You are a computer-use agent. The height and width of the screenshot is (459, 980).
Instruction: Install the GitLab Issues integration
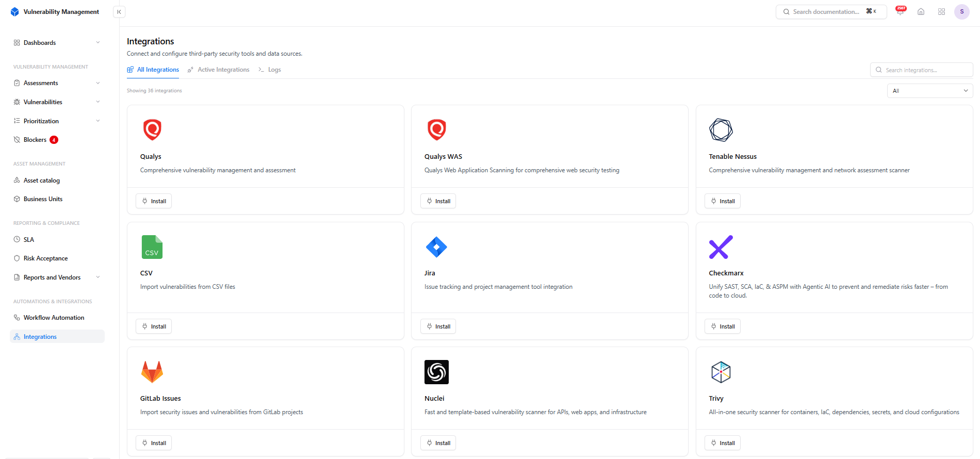click(154, 443)
